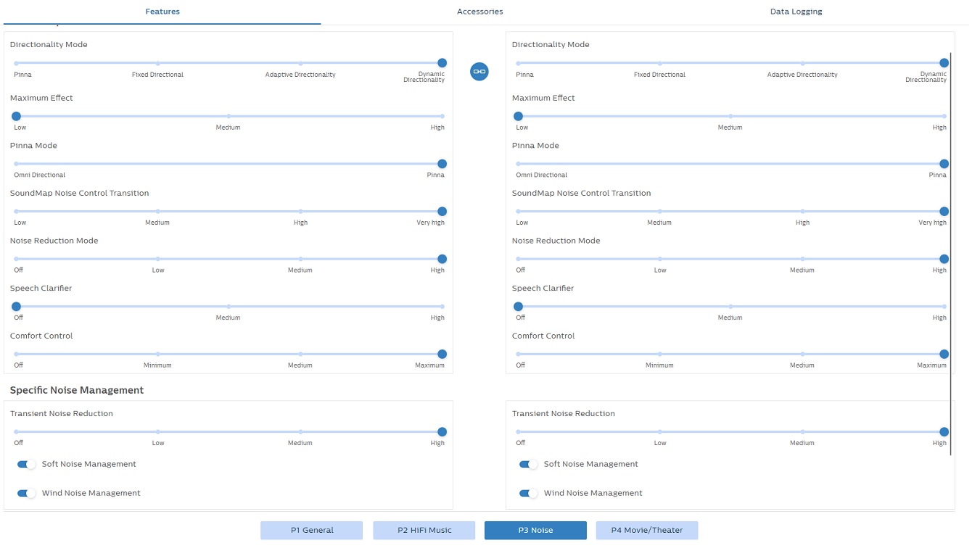This screenshot has height=551, width=980.
Task: Toggle left Wind Noise Management switch
Action: pyautogui.click(x=26, y=493)
